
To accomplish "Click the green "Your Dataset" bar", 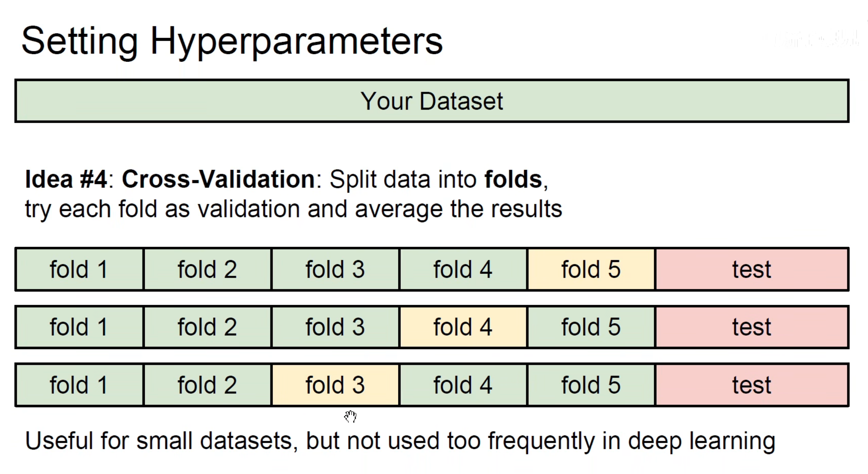I will 432,101.
